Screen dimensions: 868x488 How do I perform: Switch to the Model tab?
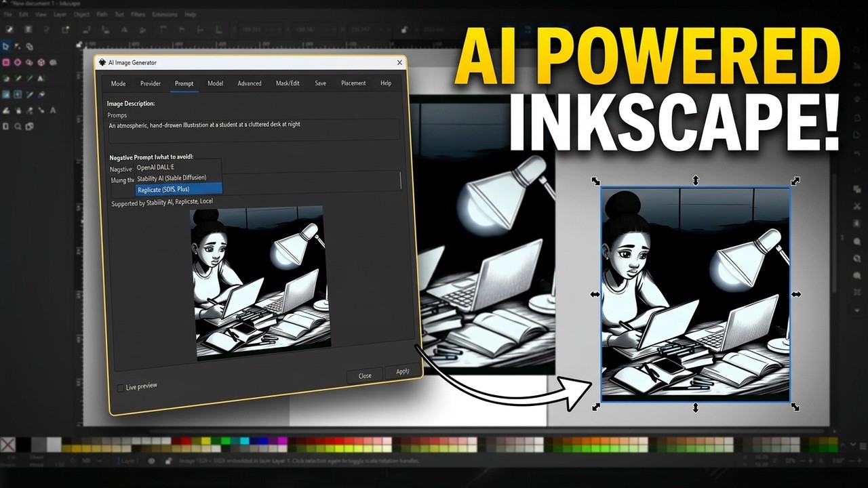[215, 83]
